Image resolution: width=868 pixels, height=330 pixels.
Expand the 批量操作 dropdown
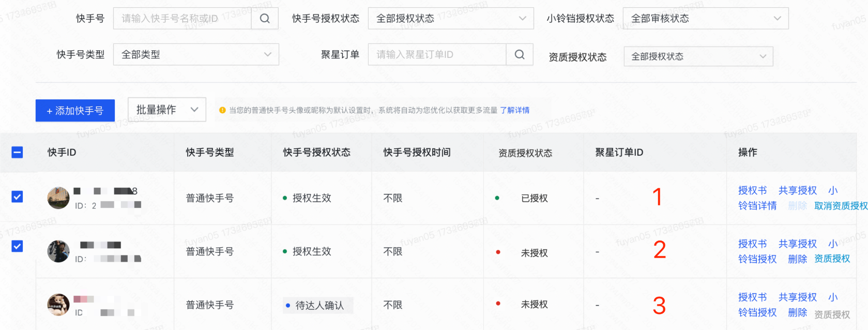(167, 110)
